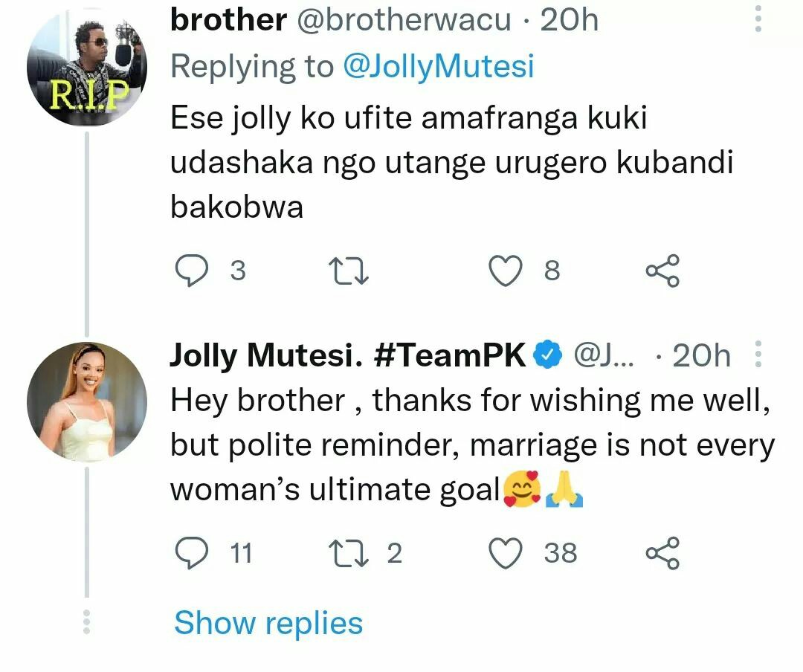This screenshot has width=803, height=672.
Task: View brother's profile picture
Action: (87, 67)
